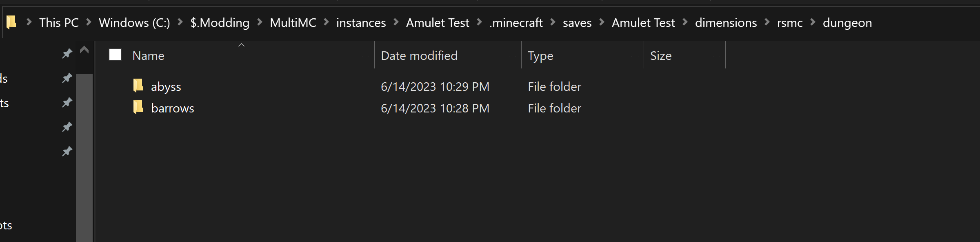Screen dimensions: 980x242
Task: Click the third pin icon in the sidebar
Action: coord(67,102)
